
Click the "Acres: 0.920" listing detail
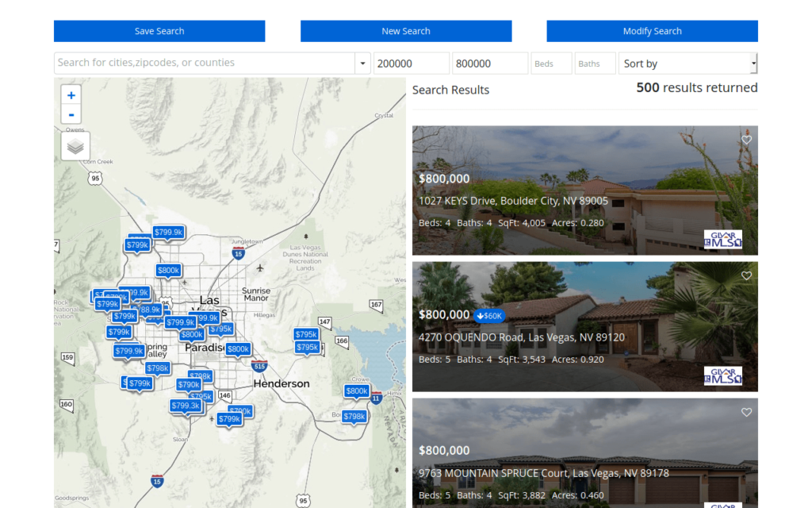coord(577,360)
